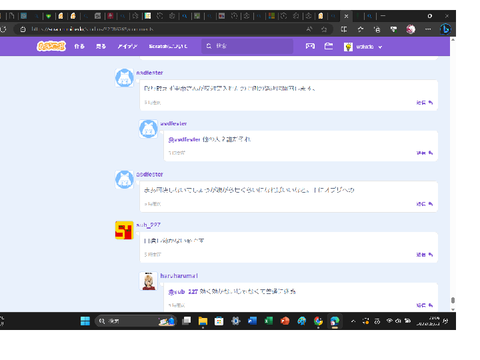The height and width of the screenshot is (360, 480).
Task: Open the Bing Copilot sidebar icon
Action: click(x=445, y=29)
